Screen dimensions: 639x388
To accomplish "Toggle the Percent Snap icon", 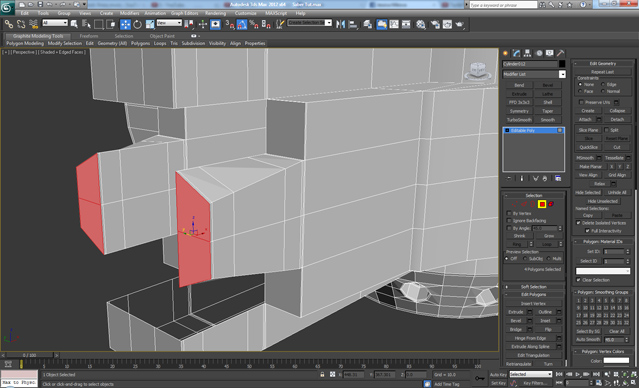I will pyautogui.click(x=254, y=24).
